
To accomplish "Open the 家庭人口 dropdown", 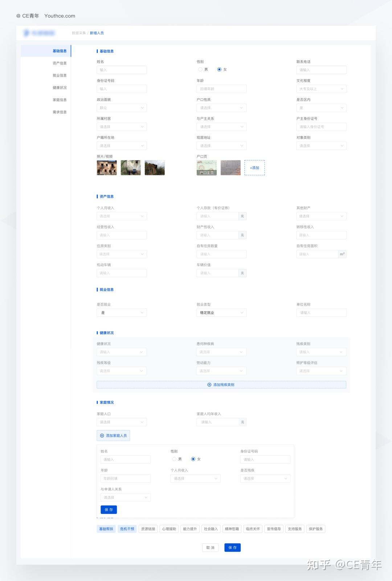I will pos(122,422).
